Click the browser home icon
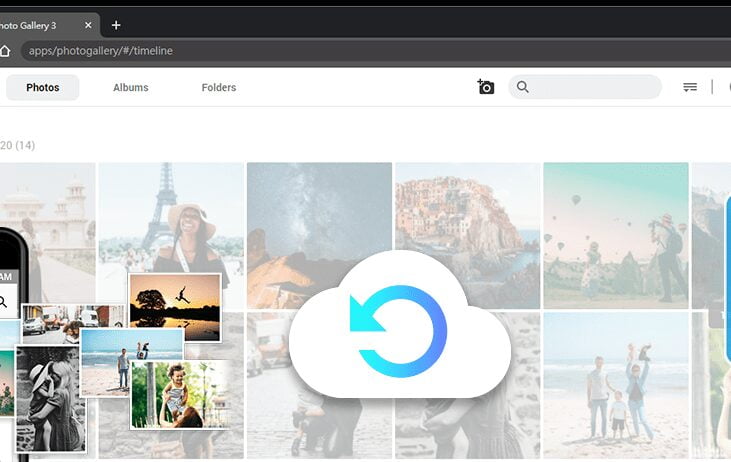The height and width of the screenshot is (462, 731). pyautogui.click(x=5, y=50)
